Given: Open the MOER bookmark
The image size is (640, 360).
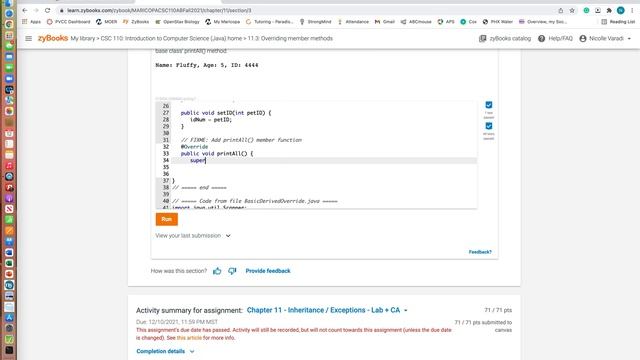Looking at the screenshot, I should pos(107,22).
